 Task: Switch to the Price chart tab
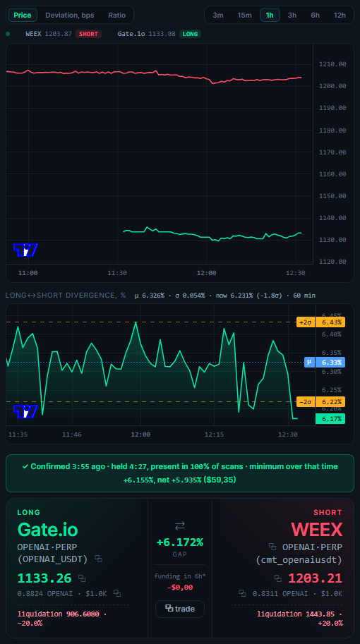click(x=23, y=16)
